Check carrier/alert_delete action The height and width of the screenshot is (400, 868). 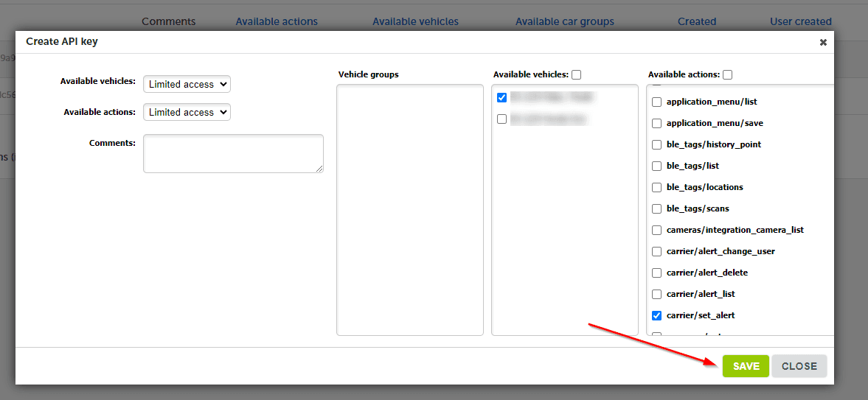click(657, 273)
